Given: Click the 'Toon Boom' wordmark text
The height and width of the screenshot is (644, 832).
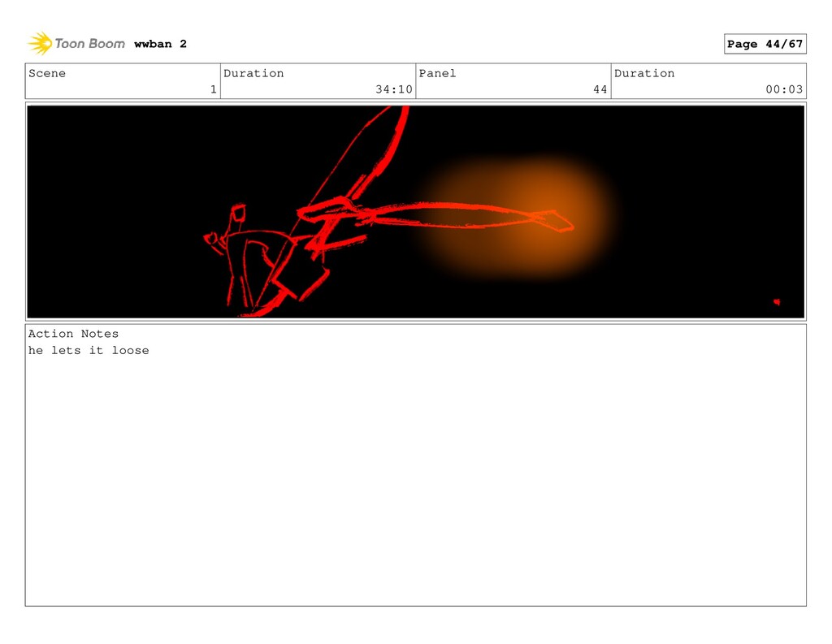Looking at the screenshot, I should pos(89,44).
